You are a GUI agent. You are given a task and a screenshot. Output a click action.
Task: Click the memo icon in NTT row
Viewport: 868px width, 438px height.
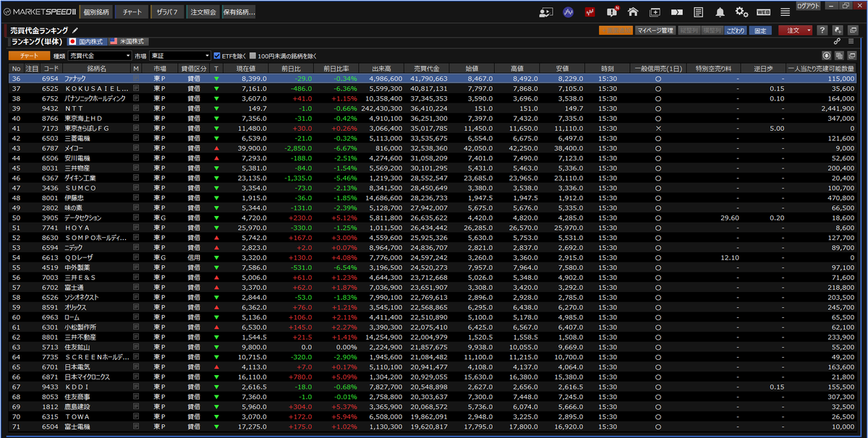(x=136, y=108)
